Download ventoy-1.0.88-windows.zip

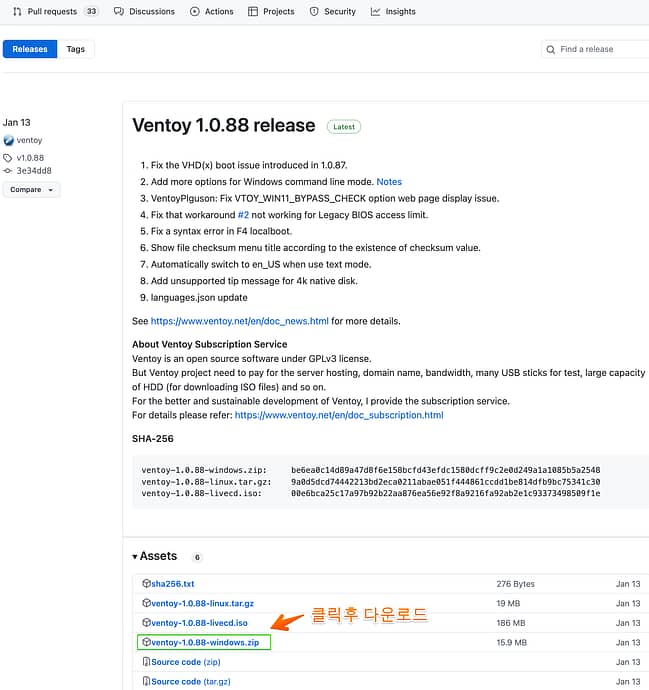(x=205, y=642)
